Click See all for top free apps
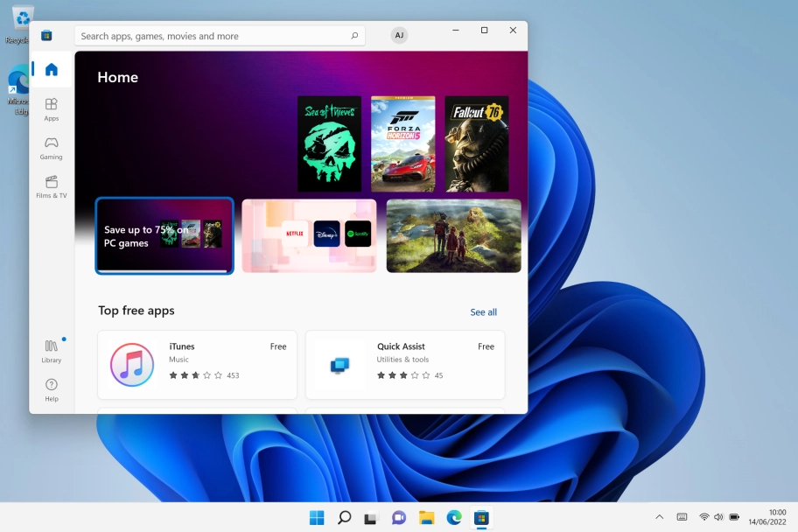The image size is (798, 532). tap(483, 312)
